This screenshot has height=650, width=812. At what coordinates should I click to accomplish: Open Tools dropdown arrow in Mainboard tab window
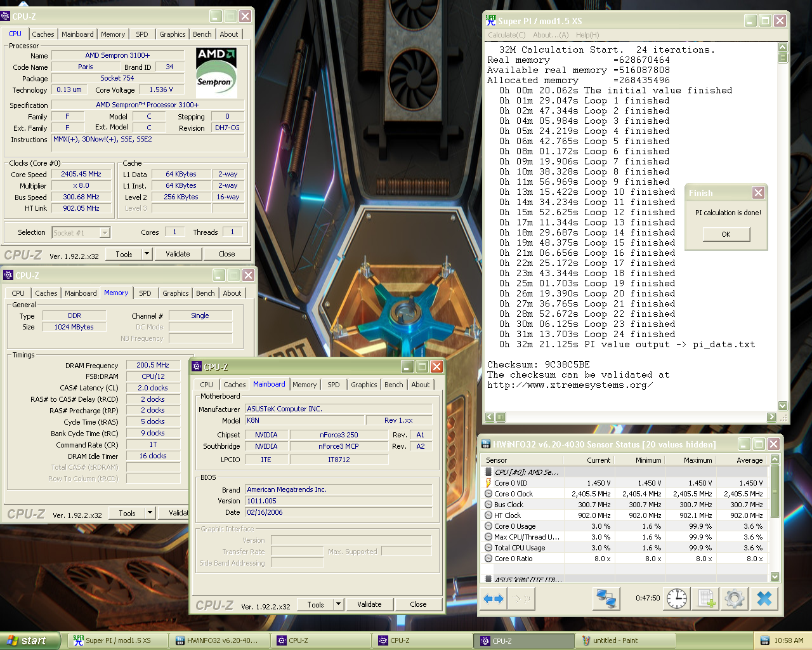coord(338,604)
